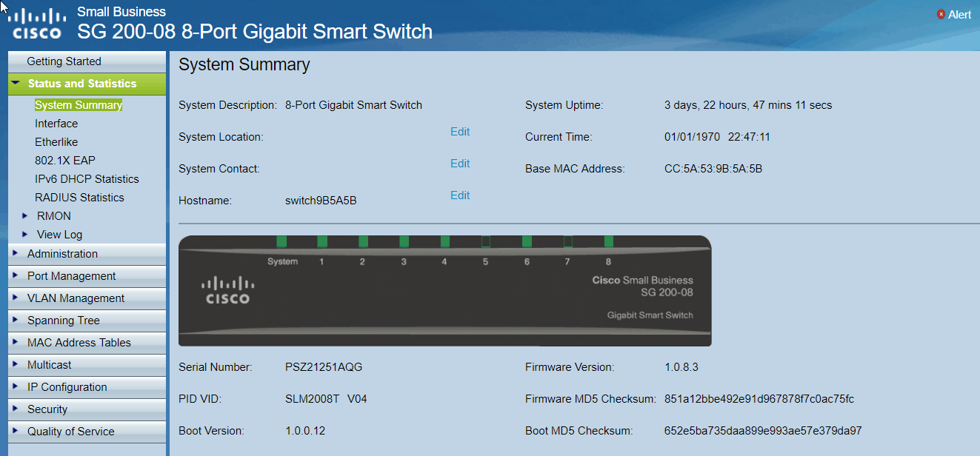Expand the View Log tree node
Image resolution: width=980 pixels, height=456 pixels.
tap(25, 235)
